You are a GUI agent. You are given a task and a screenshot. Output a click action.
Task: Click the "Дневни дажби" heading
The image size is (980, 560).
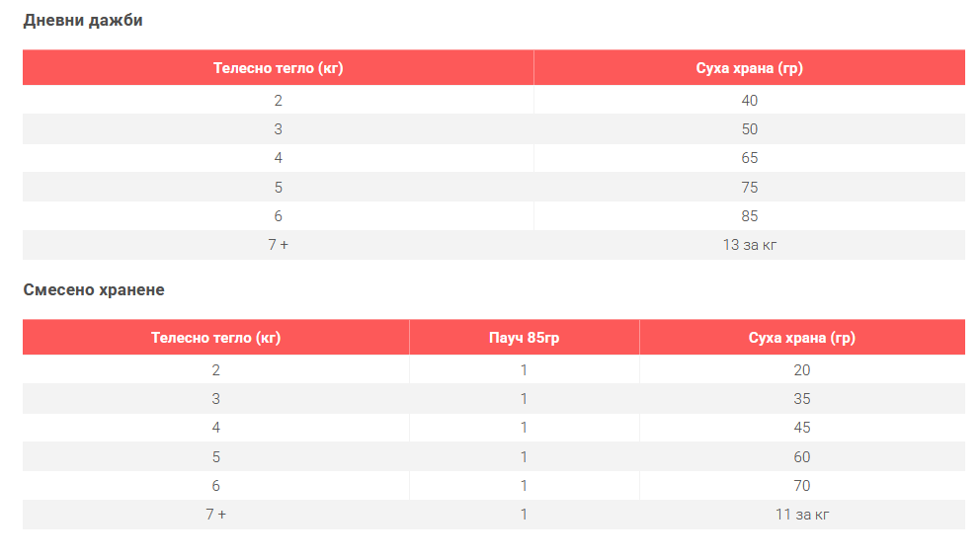click(x=83, y=21)
